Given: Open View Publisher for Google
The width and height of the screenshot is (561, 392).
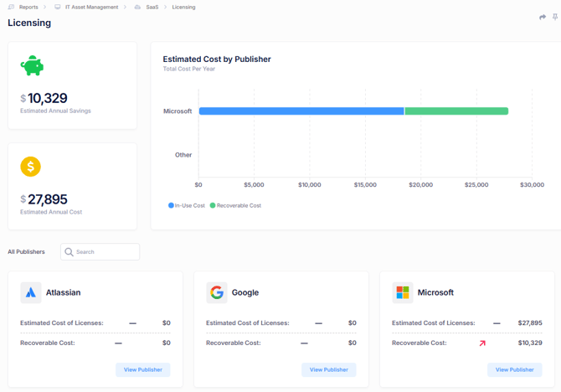Looking at the screenshot, I should (x=329, y=369).
